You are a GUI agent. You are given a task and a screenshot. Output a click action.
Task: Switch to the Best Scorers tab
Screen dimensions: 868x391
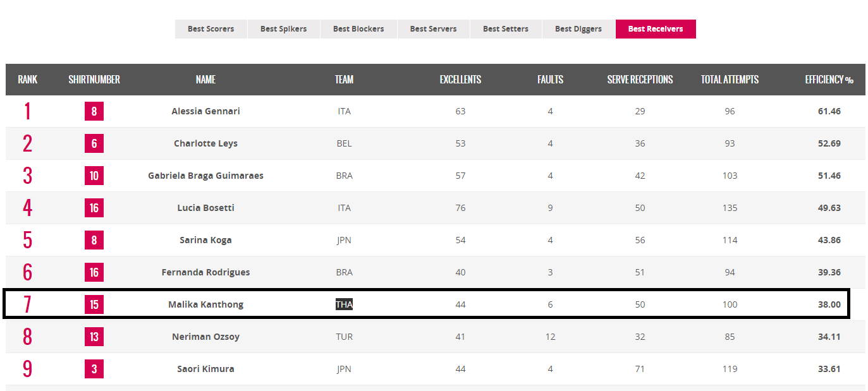coord(211,29)
